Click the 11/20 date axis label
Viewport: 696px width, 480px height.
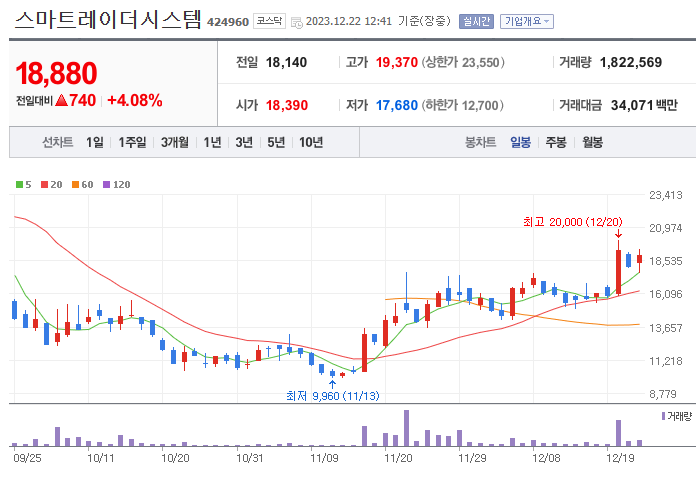(x=398, y=458)
